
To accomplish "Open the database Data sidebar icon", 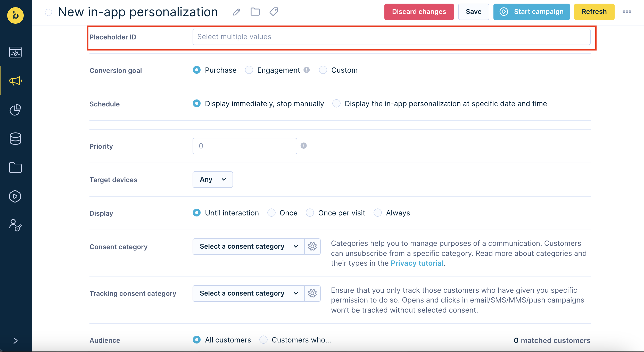I will coord(15,139).
